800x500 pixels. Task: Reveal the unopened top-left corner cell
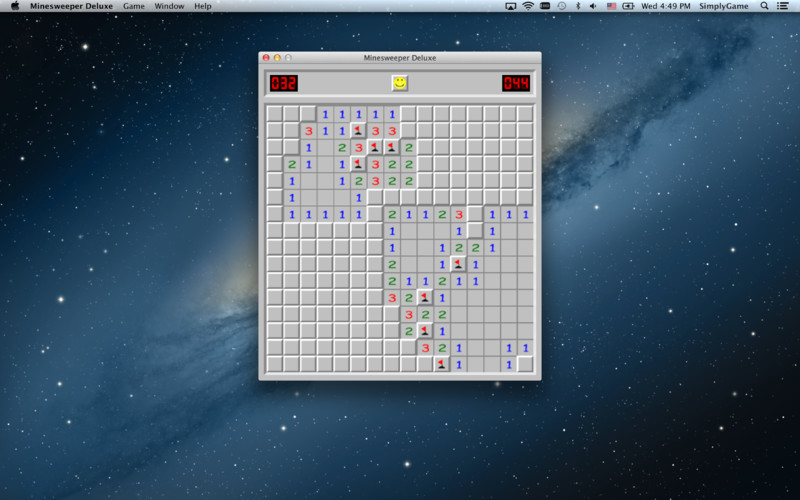tap(274, 114)
